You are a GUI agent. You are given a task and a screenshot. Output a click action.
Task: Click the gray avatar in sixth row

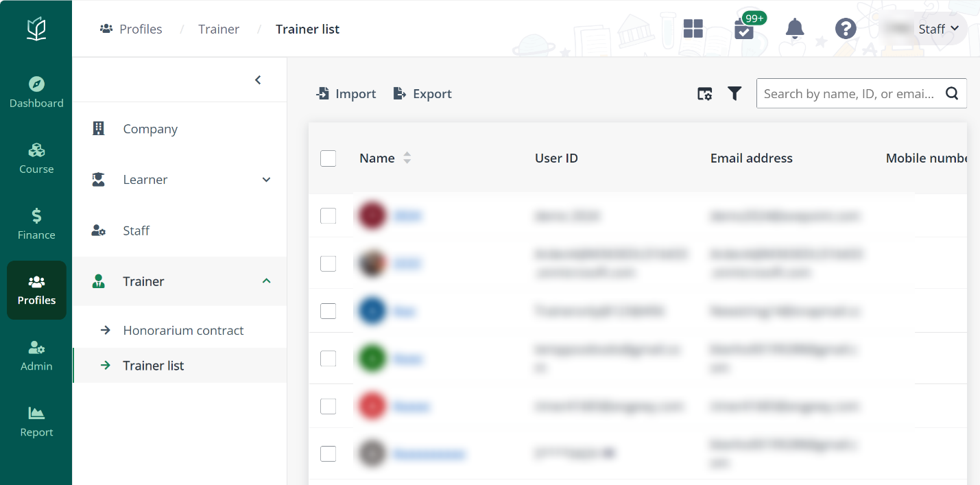372,453
